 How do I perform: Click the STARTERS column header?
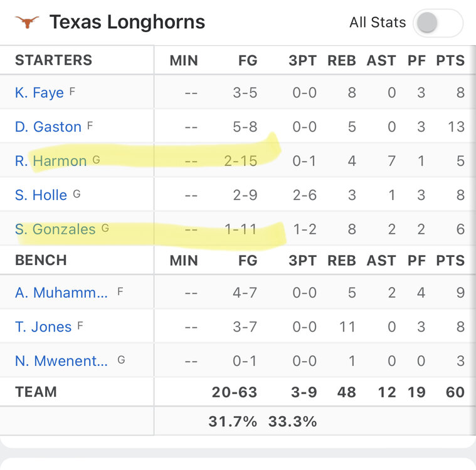53,60
